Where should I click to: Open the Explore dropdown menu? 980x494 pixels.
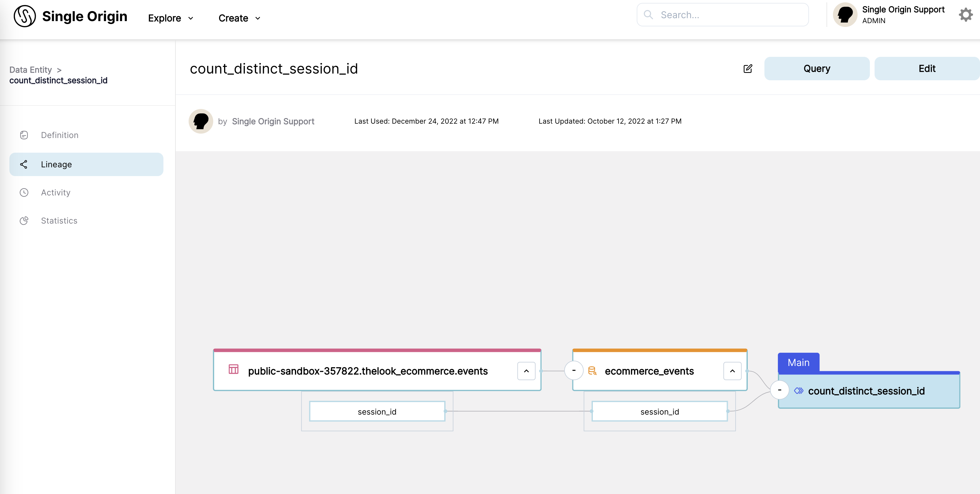170,18
